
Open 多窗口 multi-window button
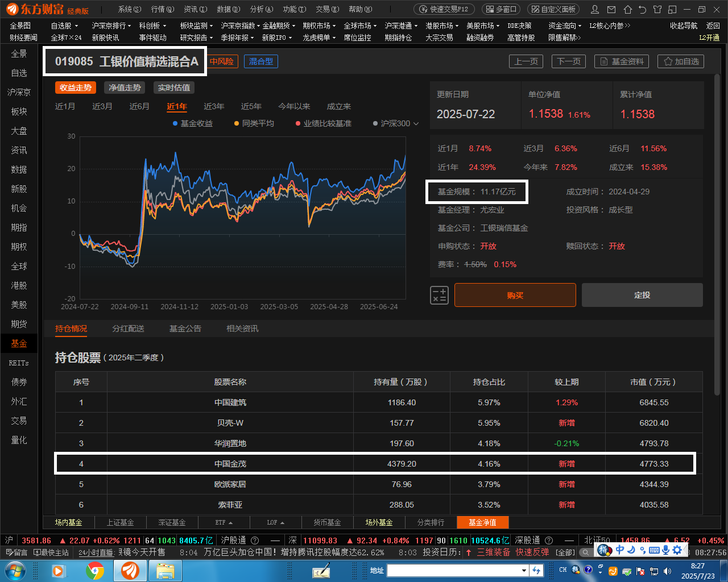pos(500,9)
